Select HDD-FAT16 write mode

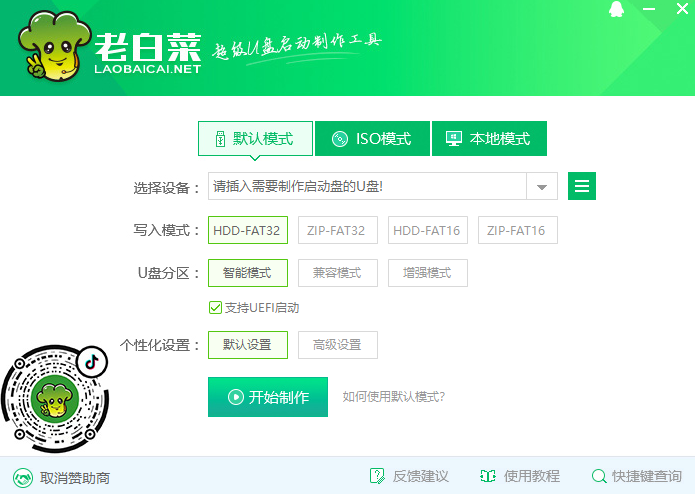(x=428, y=230)
